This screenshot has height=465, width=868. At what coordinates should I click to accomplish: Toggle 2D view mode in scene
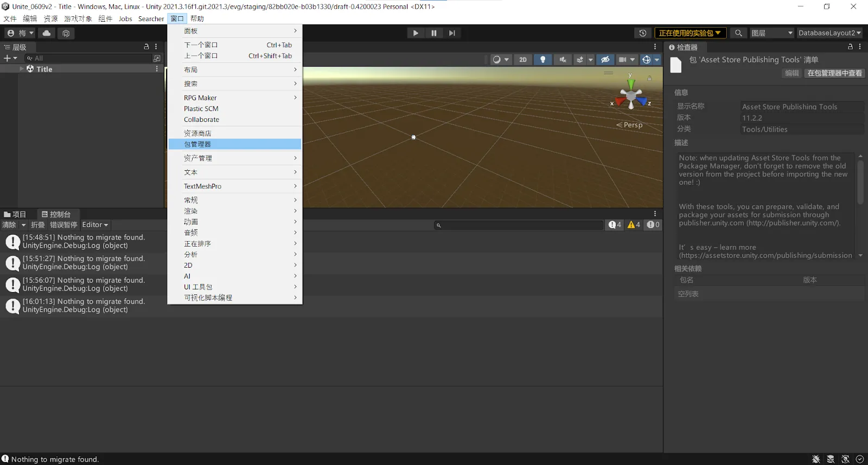coord(522,60)
